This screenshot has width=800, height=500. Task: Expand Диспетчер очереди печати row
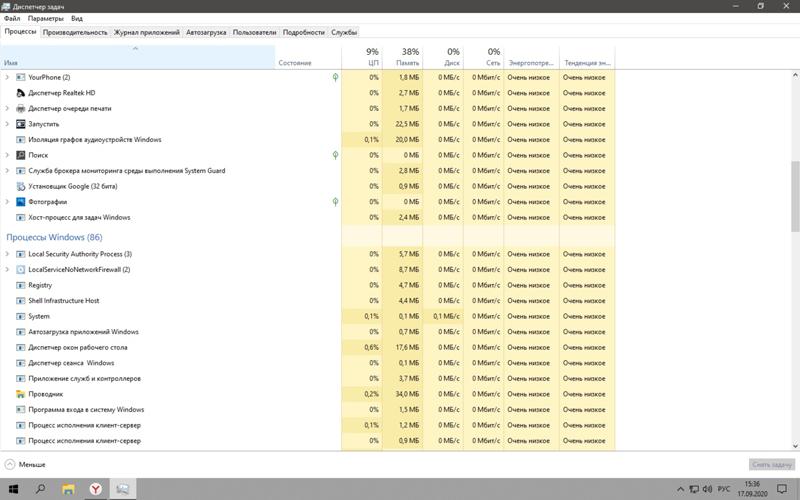click(7, 109)
